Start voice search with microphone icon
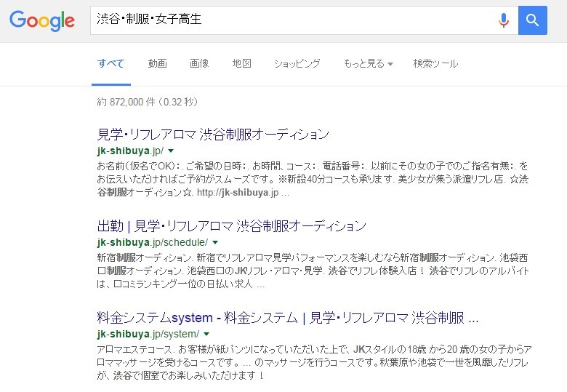The width and height of the screenshot is (567, 392). point(503,20)
